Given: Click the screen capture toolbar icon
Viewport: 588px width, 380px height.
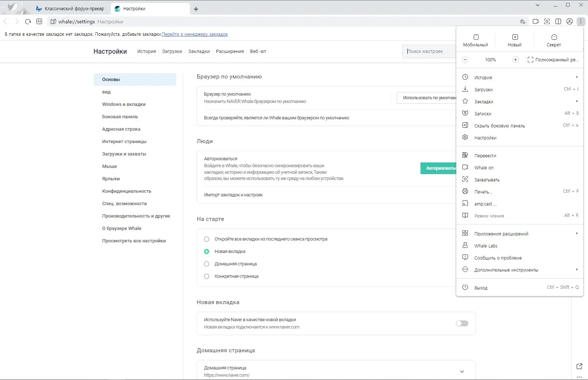Looking at the screenshot, I should [547, 22].
